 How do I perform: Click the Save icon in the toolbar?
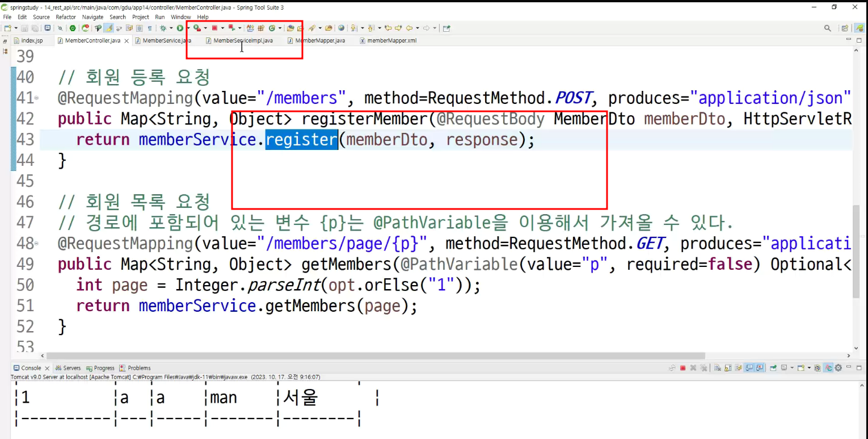24,28
